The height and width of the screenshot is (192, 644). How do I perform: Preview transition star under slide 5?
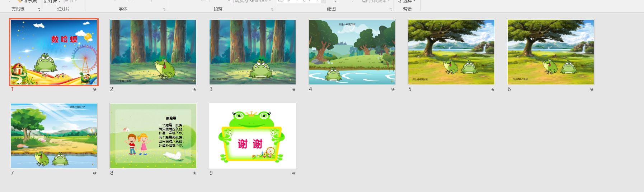point(493,89)
